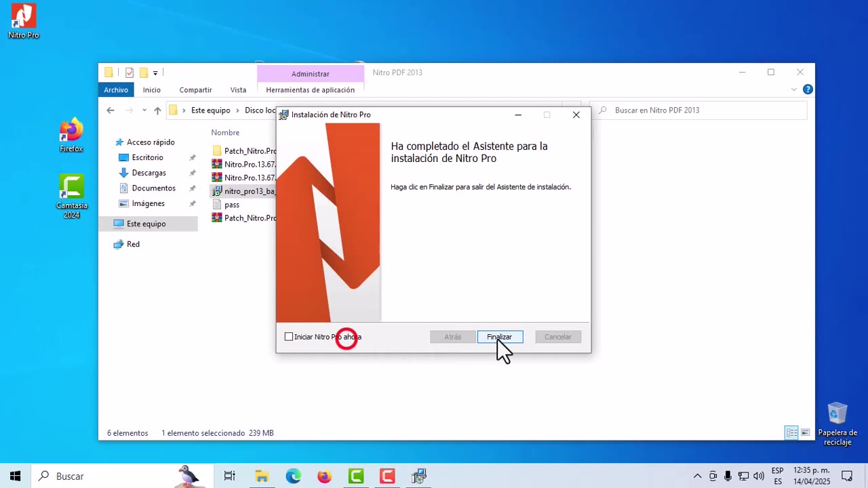Image resolution: width=868 pixels, height=488 pixels.
Task: Click the microphone tray icon
Action: pyautogui.click(x=728, y=476)
